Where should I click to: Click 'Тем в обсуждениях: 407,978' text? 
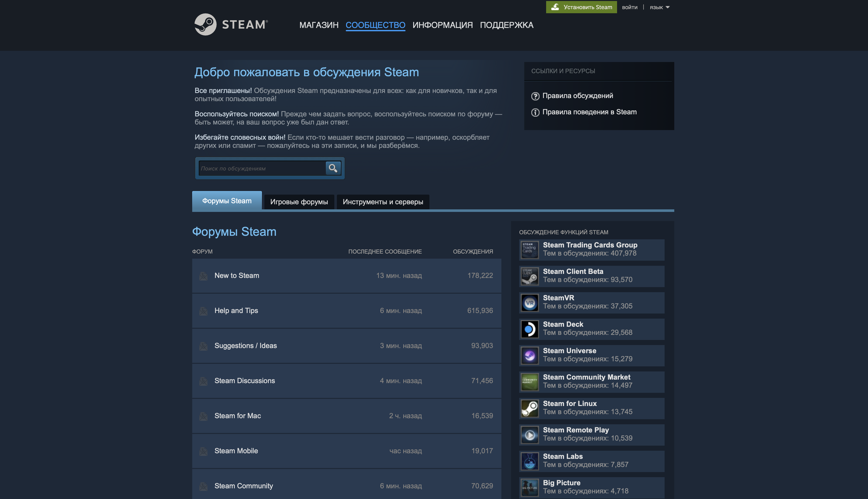click(590, 253)
